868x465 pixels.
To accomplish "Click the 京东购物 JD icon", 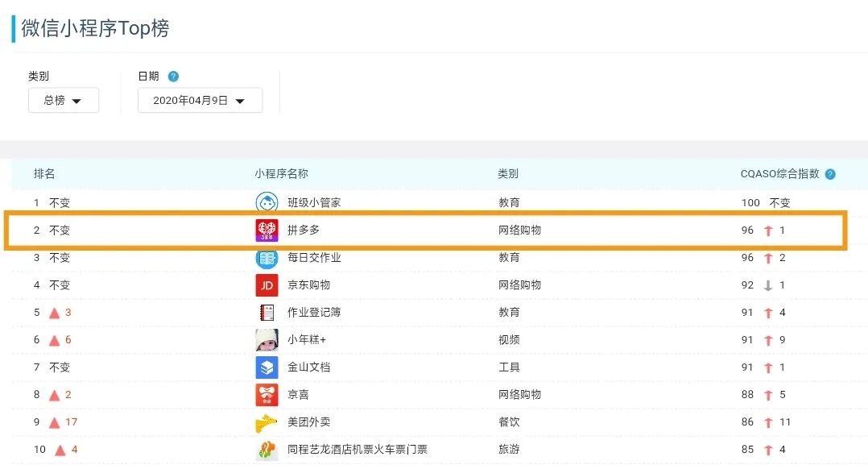I will (267, 284).
